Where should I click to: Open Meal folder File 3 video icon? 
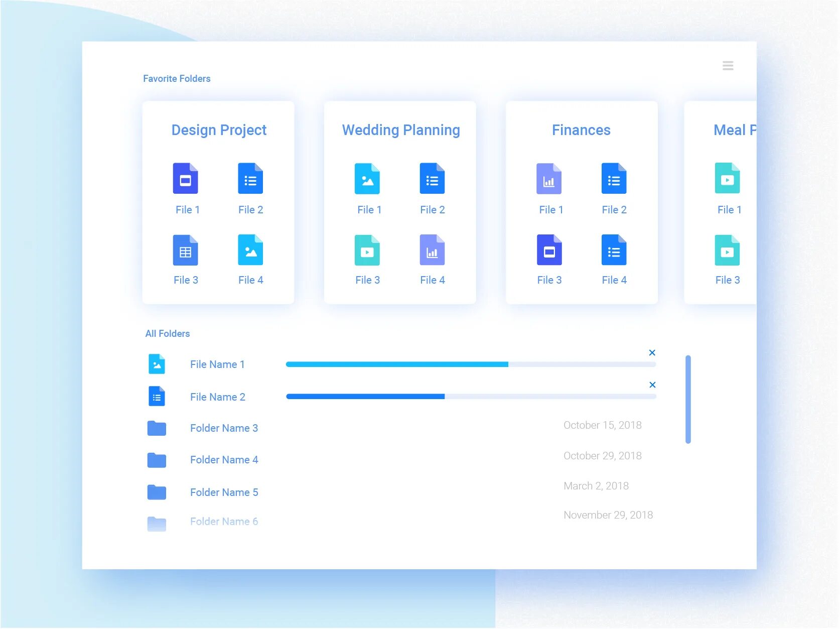[x=728, y=250]
